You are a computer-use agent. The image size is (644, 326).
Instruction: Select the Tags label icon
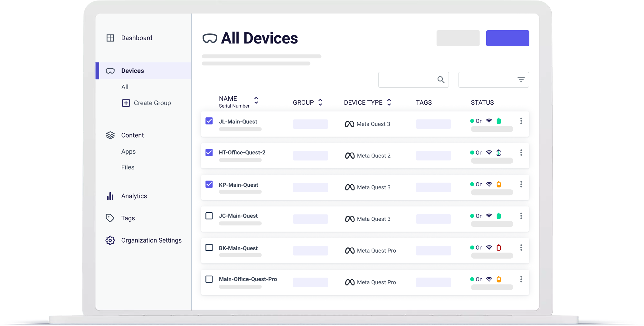tap(110, 218)
